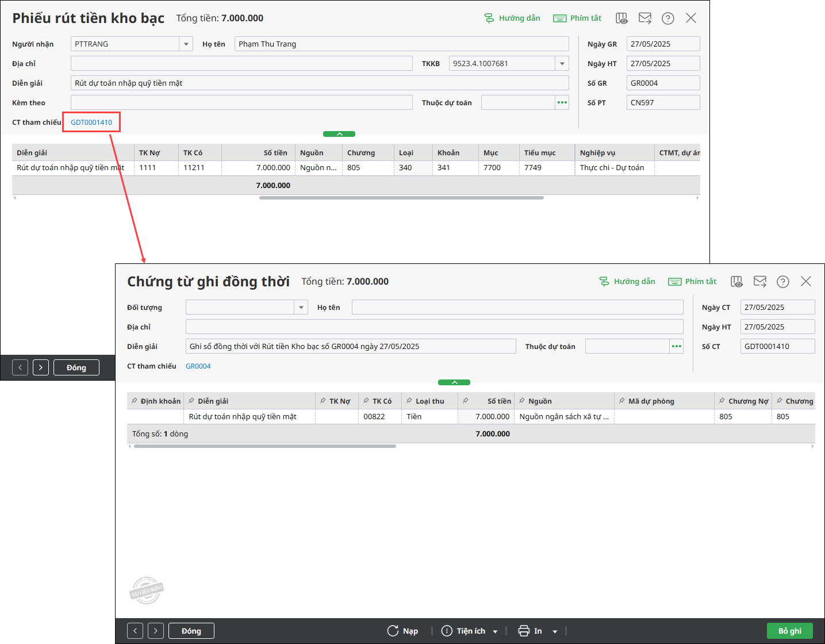Click the Số PT field with CN597
Image resolution: width=825 pixels, height=644 pixels.
coord(663,102)
